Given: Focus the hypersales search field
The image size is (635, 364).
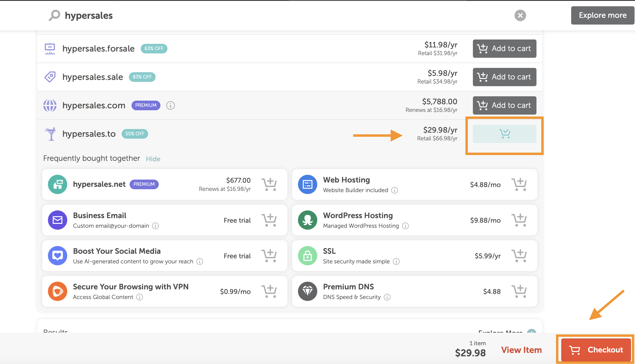Looking at the screenshot, I should click(275, 15).
